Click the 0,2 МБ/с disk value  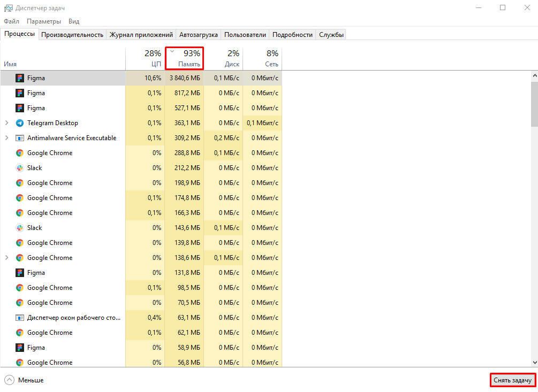point(226,138)
